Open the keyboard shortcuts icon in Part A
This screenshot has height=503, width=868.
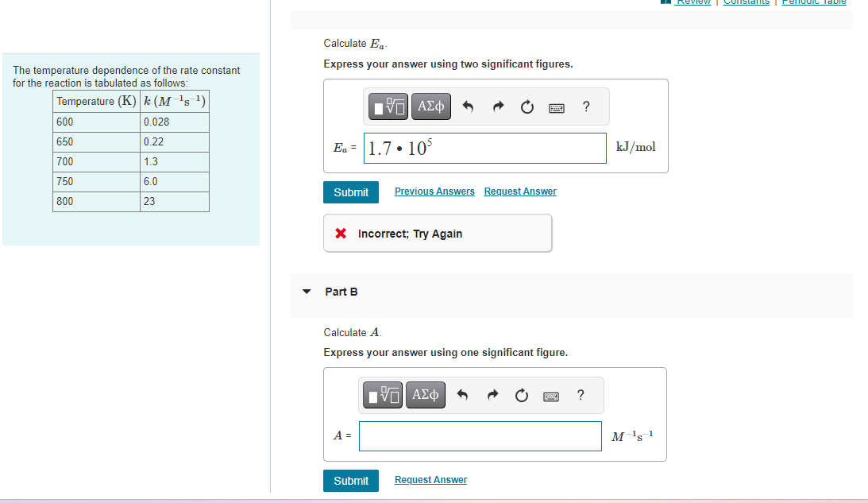pos(557,106)
